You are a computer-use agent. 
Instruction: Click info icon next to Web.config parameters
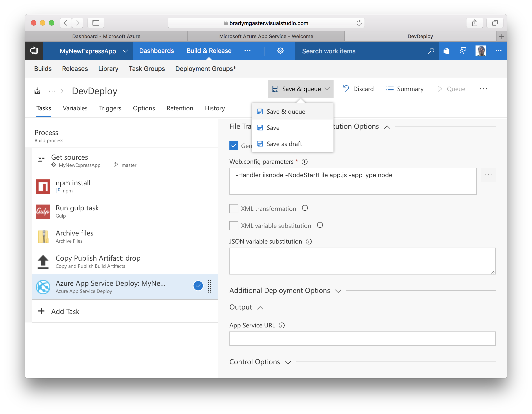click(304, 162)
